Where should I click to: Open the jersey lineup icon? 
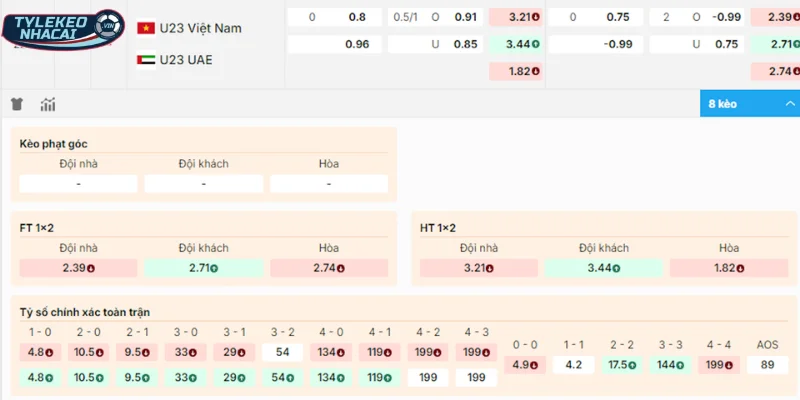click(x=17, y=104)
